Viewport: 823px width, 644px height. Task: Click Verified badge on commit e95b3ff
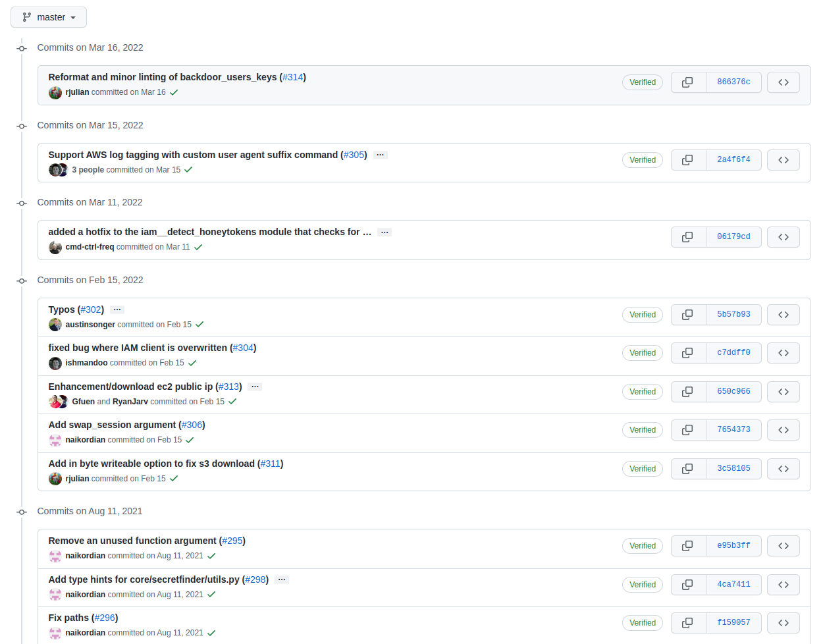643,546
